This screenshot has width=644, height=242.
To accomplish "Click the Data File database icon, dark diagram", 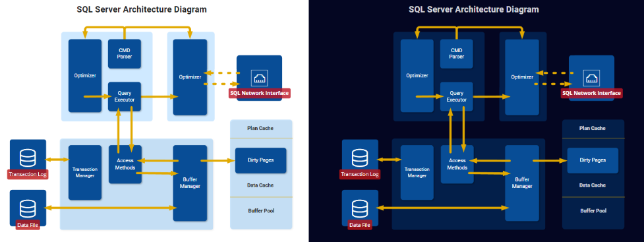I will [360, 208].
